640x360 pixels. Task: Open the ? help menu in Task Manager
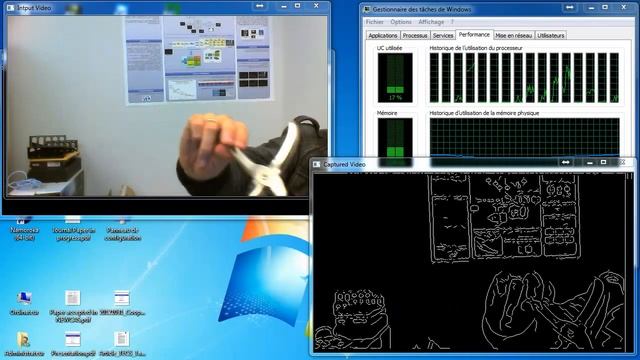(452, 22)
